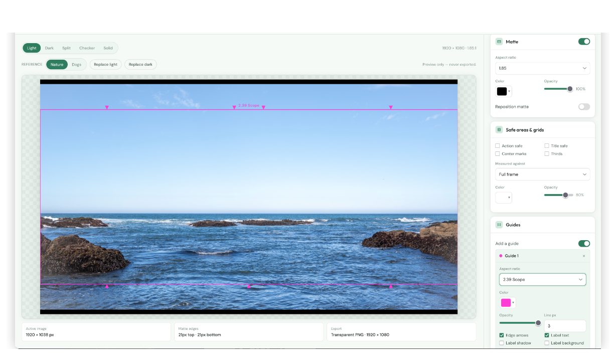Switch to the Solid background tab
616x364 pixels.
(108, 48)
